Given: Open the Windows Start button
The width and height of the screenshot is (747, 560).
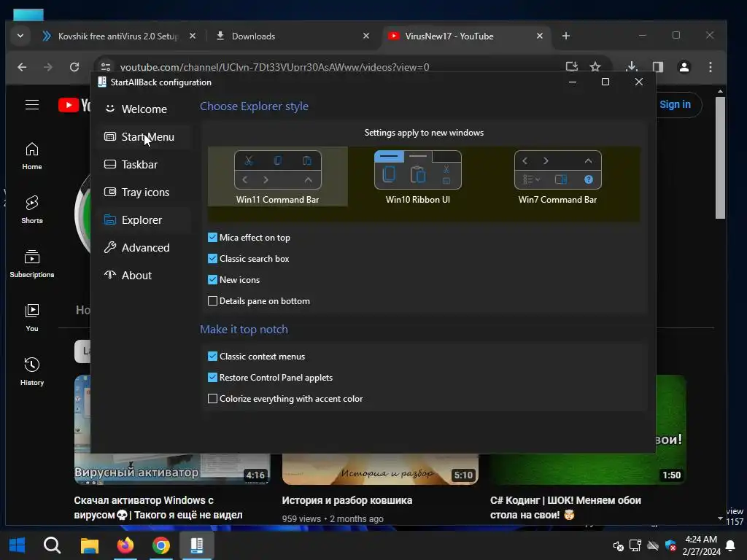Looking at the screenshot, I should pyautogui.click(x=18, y=545).
